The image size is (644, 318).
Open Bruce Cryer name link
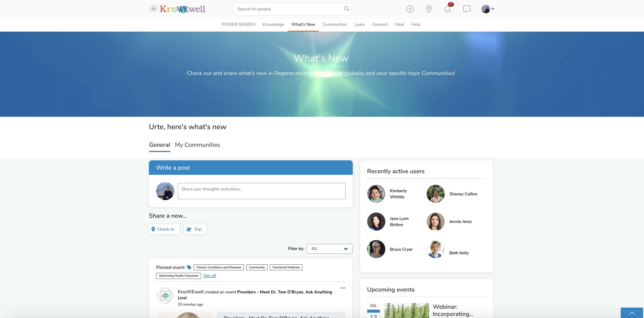401,249
